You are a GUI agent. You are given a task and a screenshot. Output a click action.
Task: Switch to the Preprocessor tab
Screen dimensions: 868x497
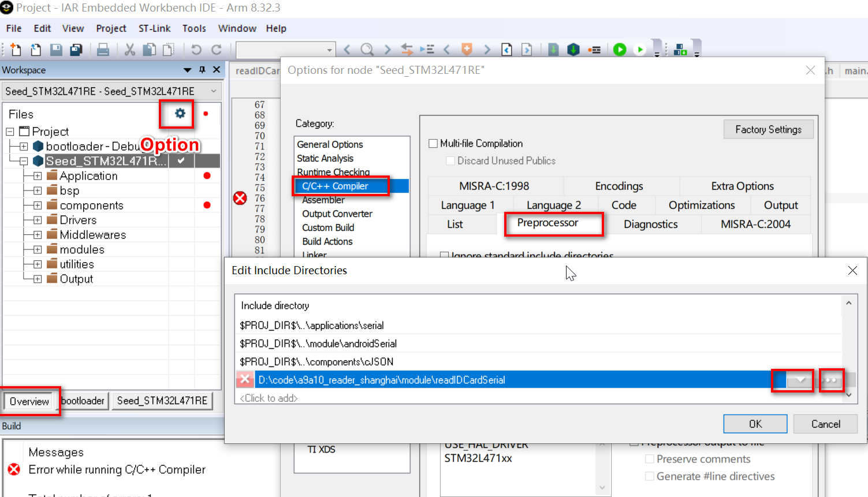tap(547, 223)
